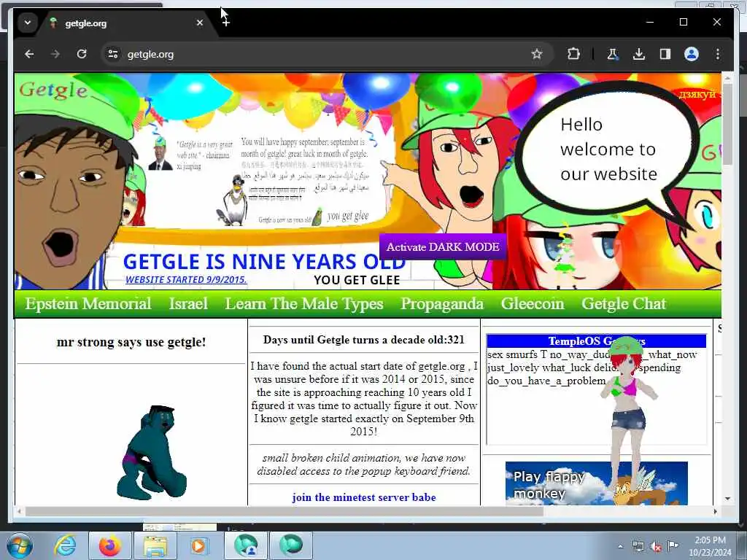747x560 pixels.
Task: Open Getgle Chat nav item
Action: coord(624,304)
